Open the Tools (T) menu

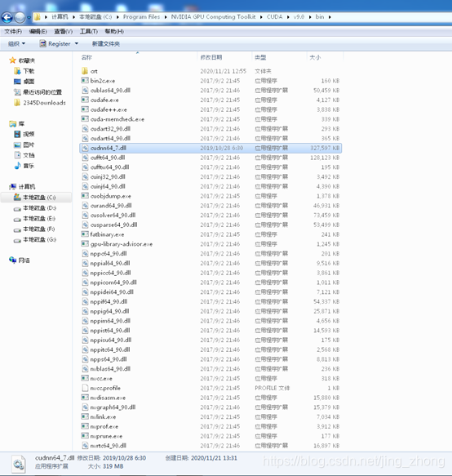click(x=89, y=31)
